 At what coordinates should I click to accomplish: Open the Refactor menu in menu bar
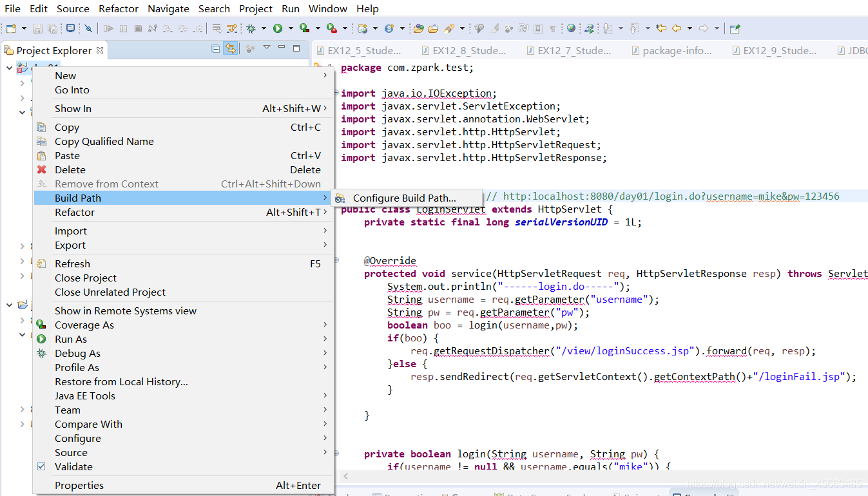[x=119, y=9]
